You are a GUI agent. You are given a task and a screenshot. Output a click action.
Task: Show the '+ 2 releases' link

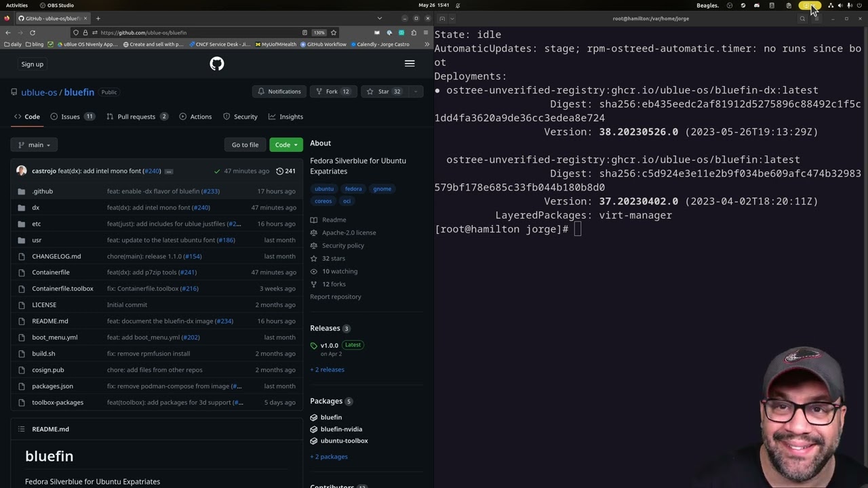click(327, 369)
